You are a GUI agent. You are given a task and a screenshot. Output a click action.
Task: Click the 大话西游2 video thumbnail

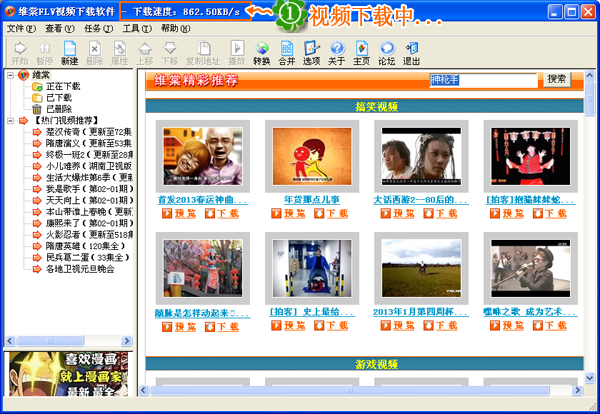coord(421,156)
